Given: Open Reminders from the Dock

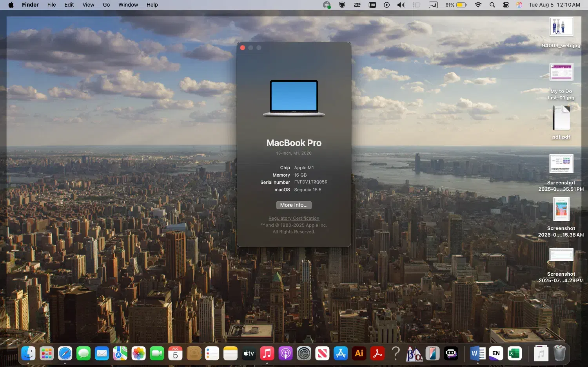Looking at the screenshot, I should [x=212, y=354].
